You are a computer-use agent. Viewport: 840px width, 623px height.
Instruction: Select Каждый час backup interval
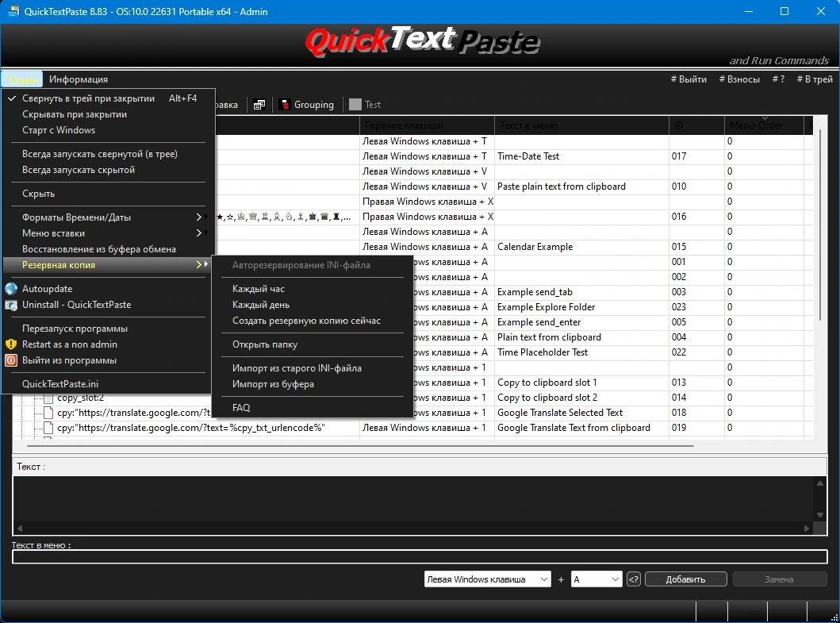click(x=313, y=288)
